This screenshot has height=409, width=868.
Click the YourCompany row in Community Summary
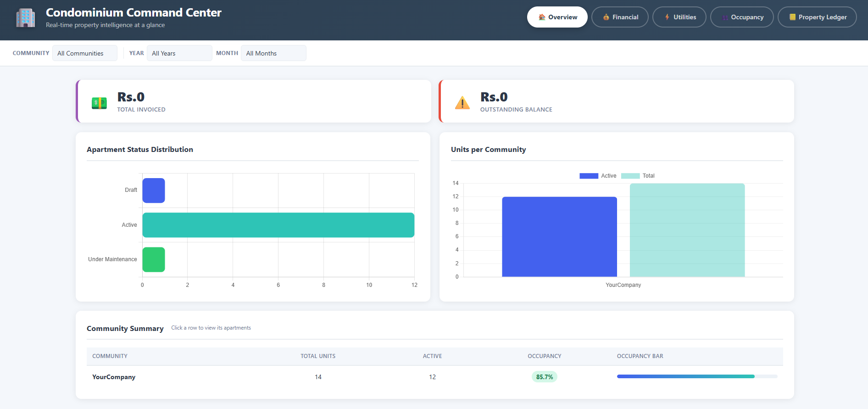(435, 377)
